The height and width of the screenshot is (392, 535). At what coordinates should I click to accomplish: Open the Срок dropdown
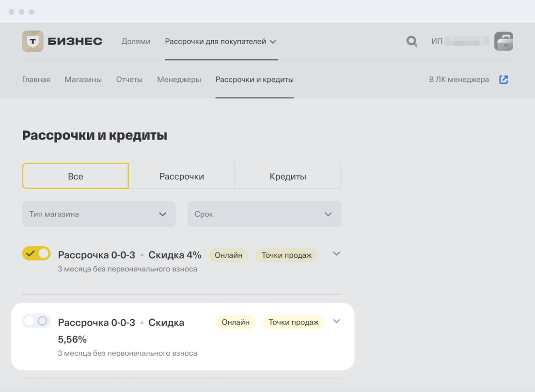tap(265, 214)
